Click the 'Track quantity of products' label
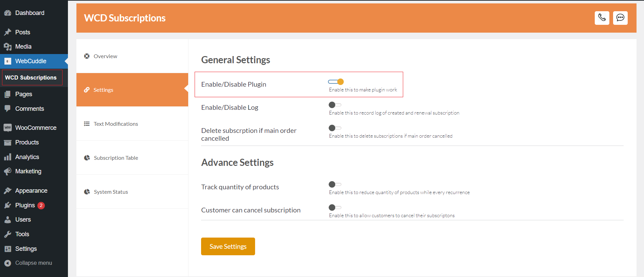 point(240,187)
